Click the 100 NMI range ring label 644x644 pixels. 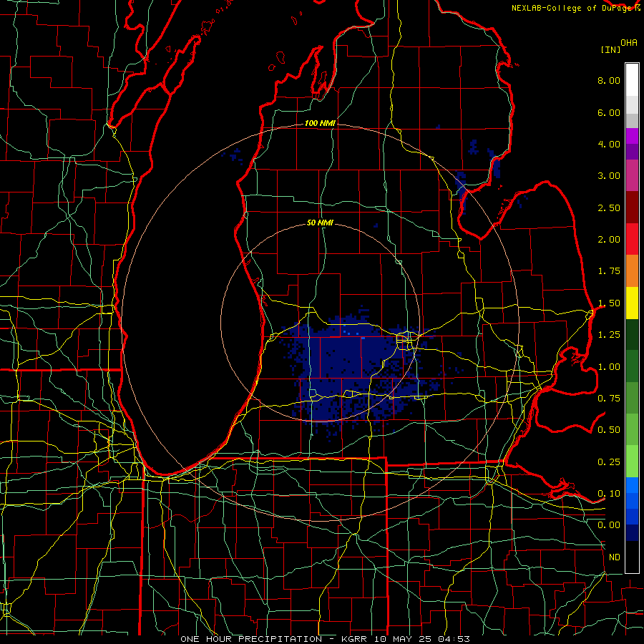320,123
